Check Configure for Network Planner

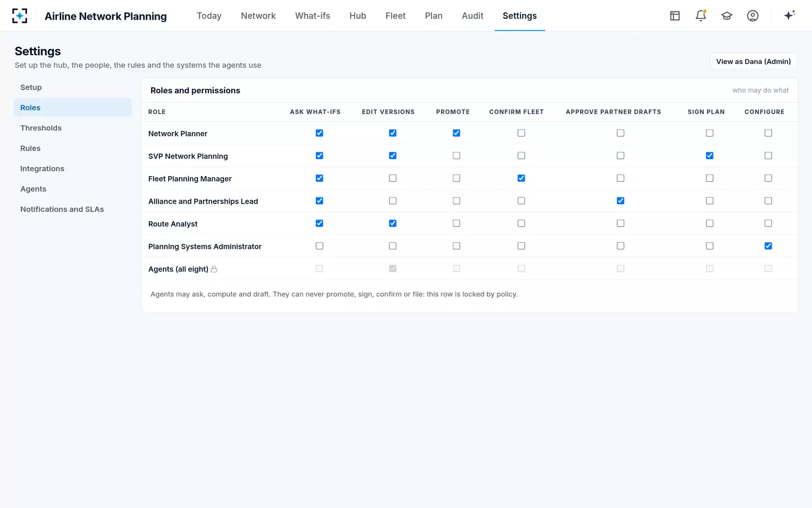pyautogui.click(x=769, y=133)
